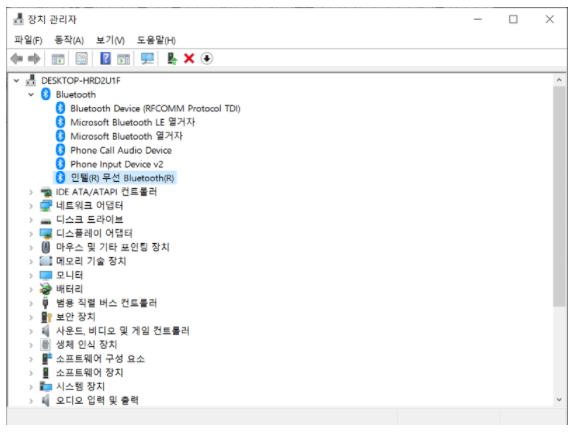The image size is (578, 434).
Task: Click the download arrow circle icon
Action: (x=207, y=58)
